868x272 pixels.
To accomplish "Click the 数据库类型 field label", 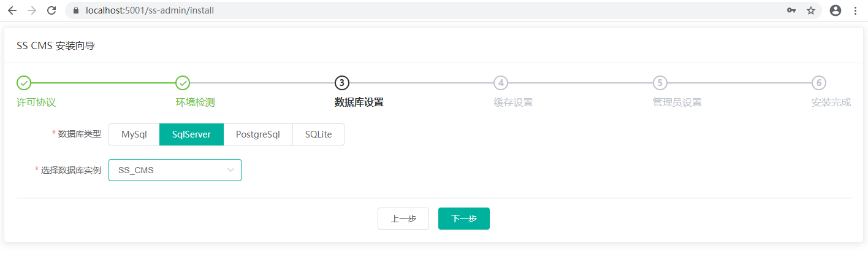I will (79, 134).
